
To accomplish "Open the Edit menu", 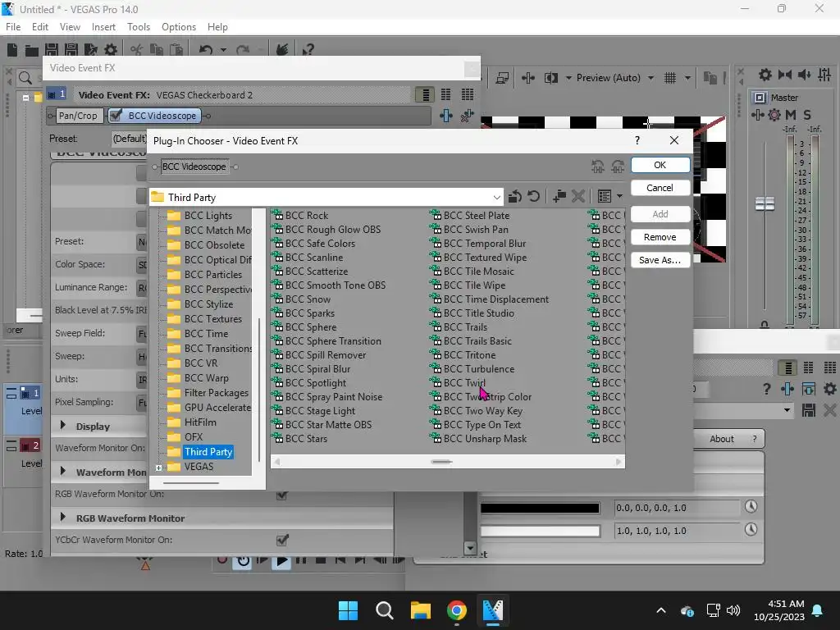I will click(x=39, y=27).
